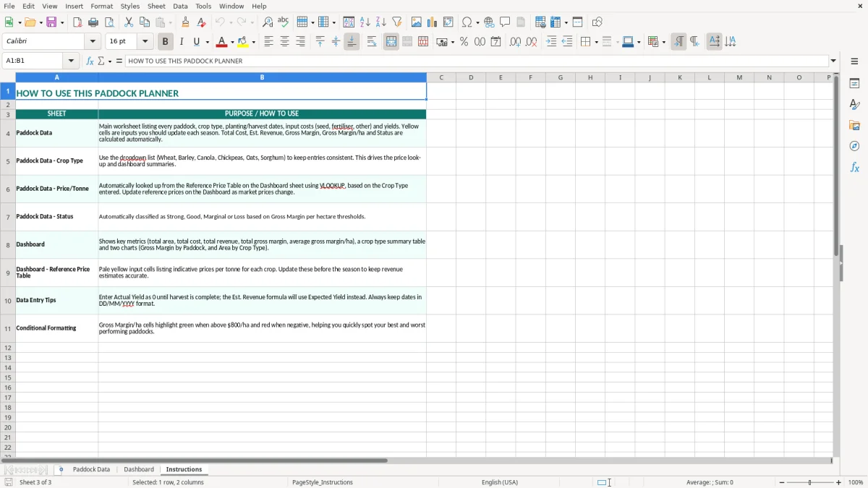This screenshot has width=868, height=488.
Task: Adjust the zoom slider in status bar
Action: 810,482
